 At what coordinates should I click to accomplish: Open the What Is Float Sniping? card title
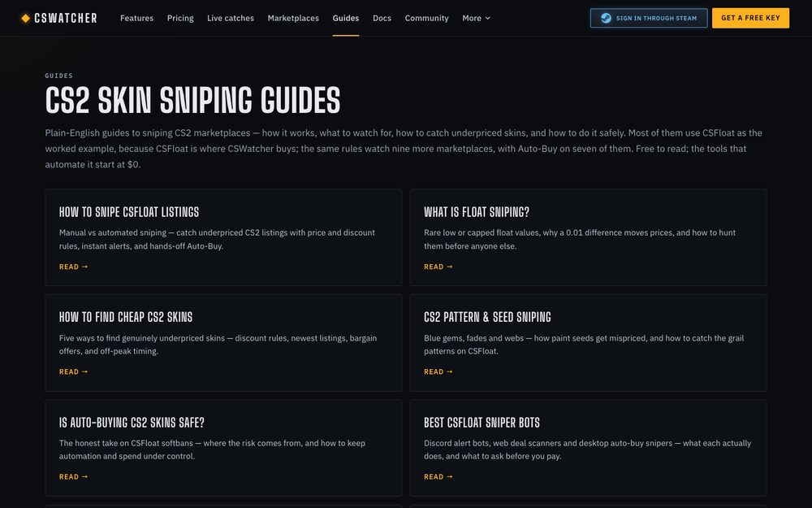click(477, 212)
